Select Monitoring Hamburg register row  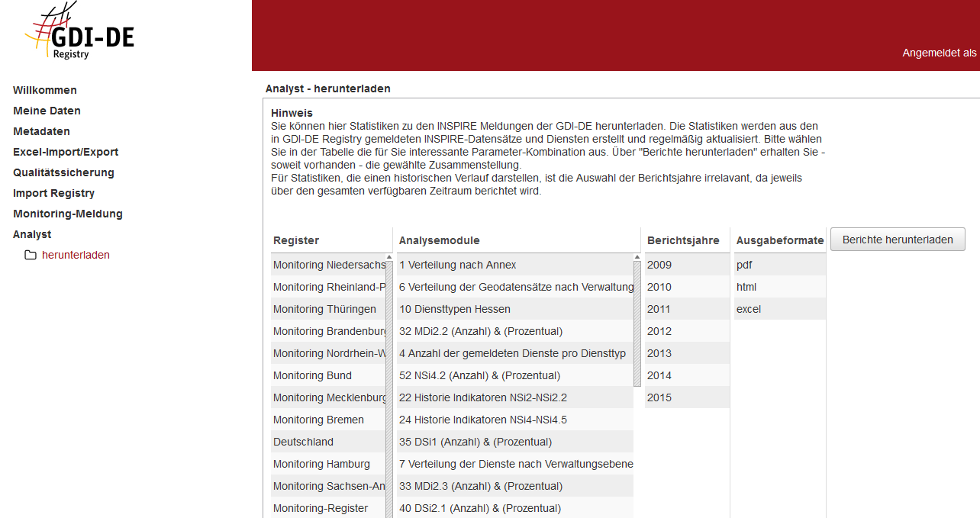pos(328,464)
